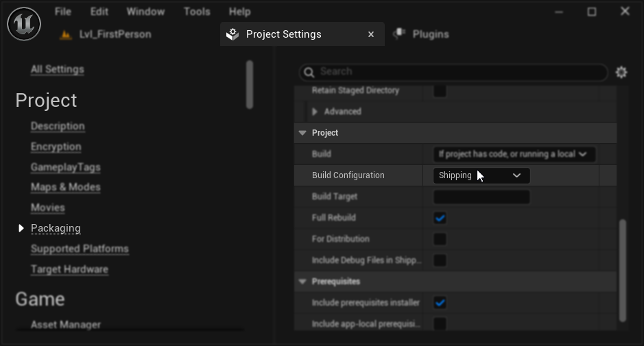The width and height of the screenshot is (644, 346).
Task: Open the Build Configuration Shipping dropdown
Action: click(x=481, y=175)
